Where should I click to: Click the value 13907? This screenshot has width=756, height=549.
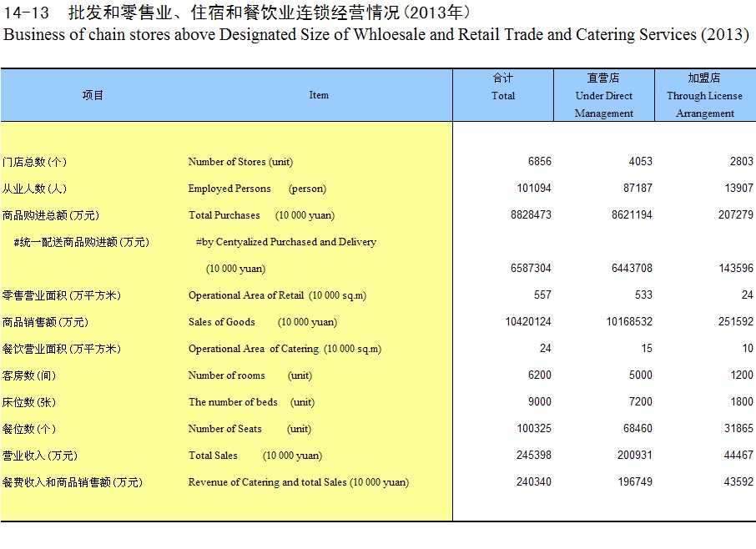coord(738,188)
